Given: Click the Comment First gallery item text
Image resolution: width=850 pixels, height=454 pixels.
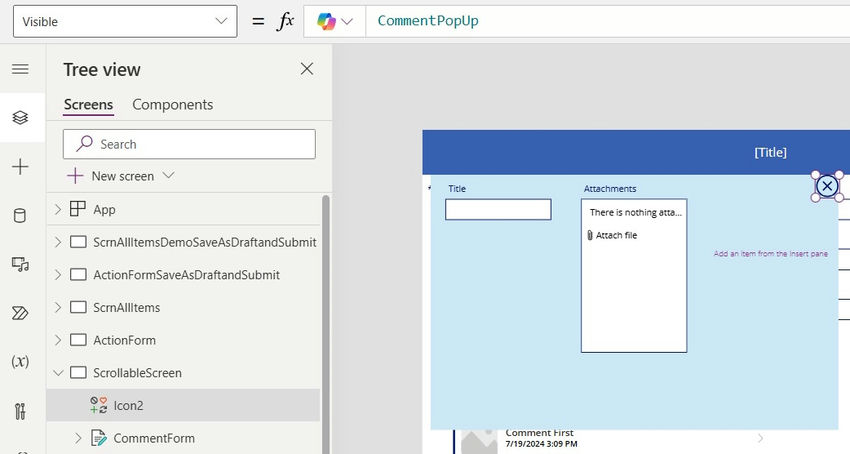Looking at the screenshot, I should 539,433.
